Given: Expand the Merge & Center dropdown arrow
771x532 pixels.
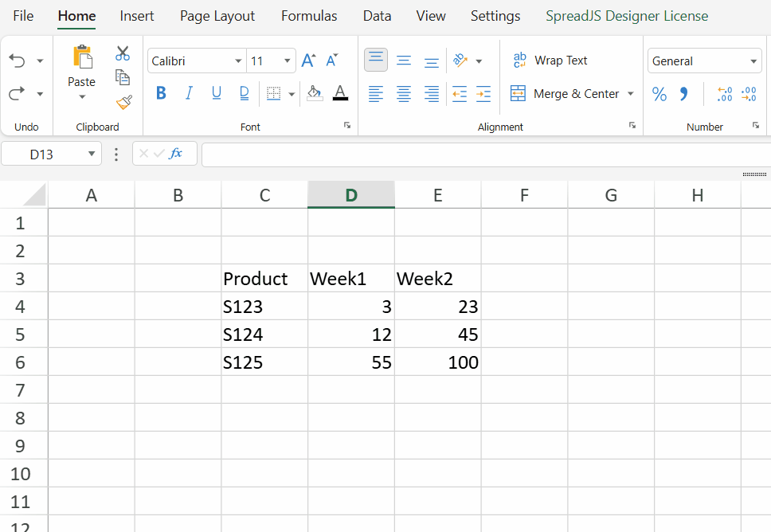Looking at the screenshot, I should 631,93.
